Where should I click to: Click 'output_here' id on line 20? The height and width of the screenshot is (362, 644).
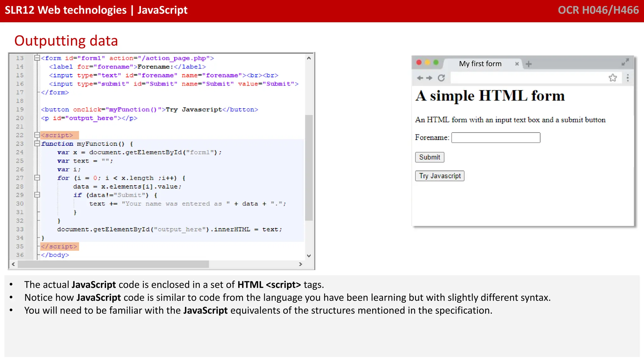(x=91, y=118)
